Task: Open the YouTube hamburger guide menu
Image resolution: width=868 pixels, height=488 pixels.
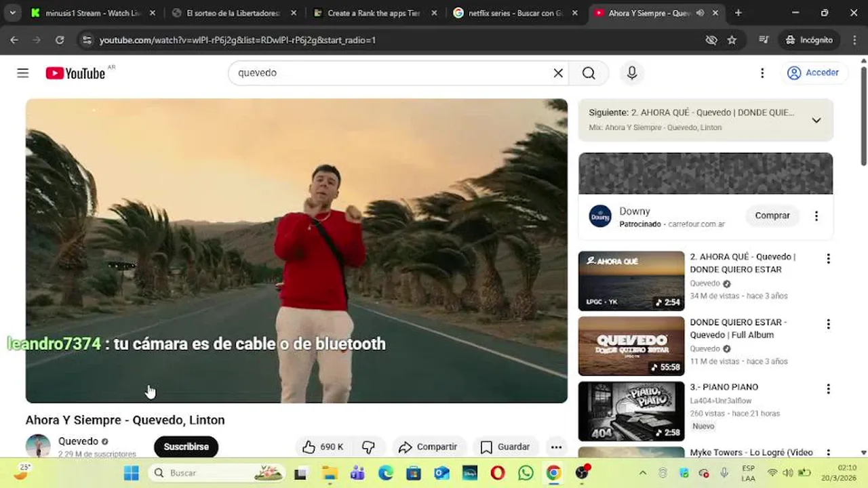Action: click(x=23, y=73)
